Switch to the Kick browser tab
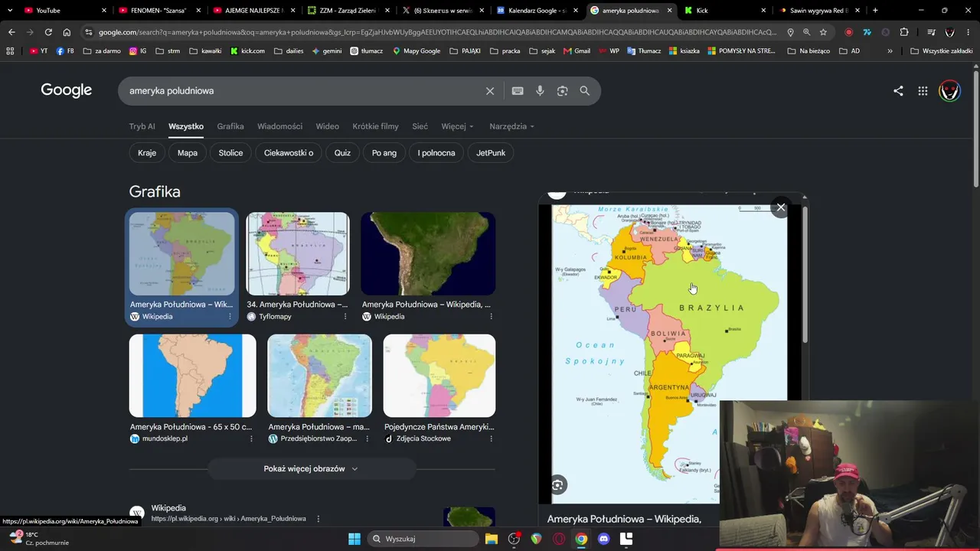Image resolution: width=980 pixels, height=551 pixels. [x=724, y=11]
